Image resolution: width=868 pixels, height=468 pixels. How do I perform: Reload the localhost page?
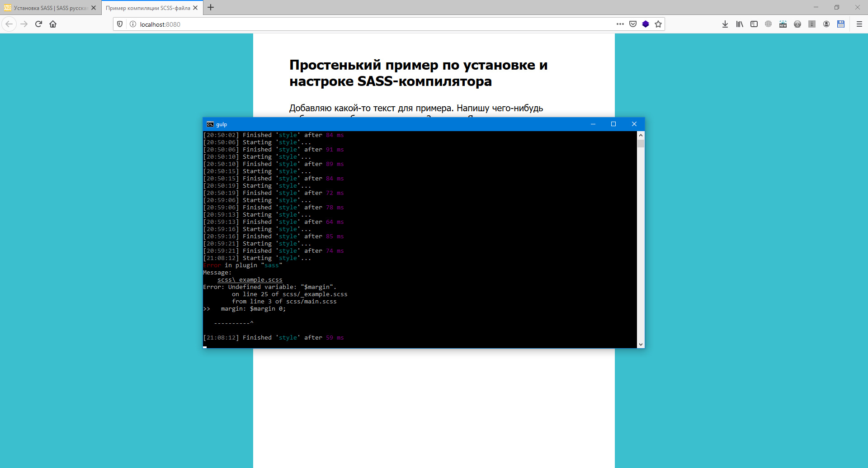point(38,24)
